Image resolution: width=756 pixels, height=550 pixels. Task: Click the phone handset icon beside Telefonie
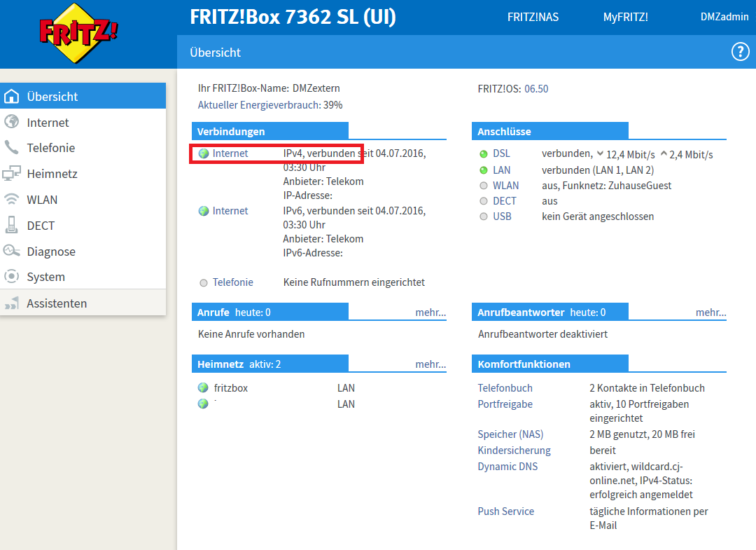point(12,147)
